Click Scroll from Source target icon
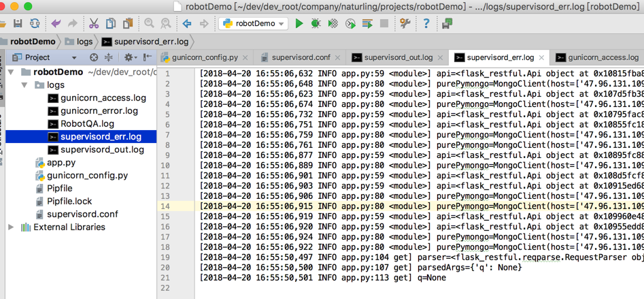The image size is (644, 299). tap(94, 57)
